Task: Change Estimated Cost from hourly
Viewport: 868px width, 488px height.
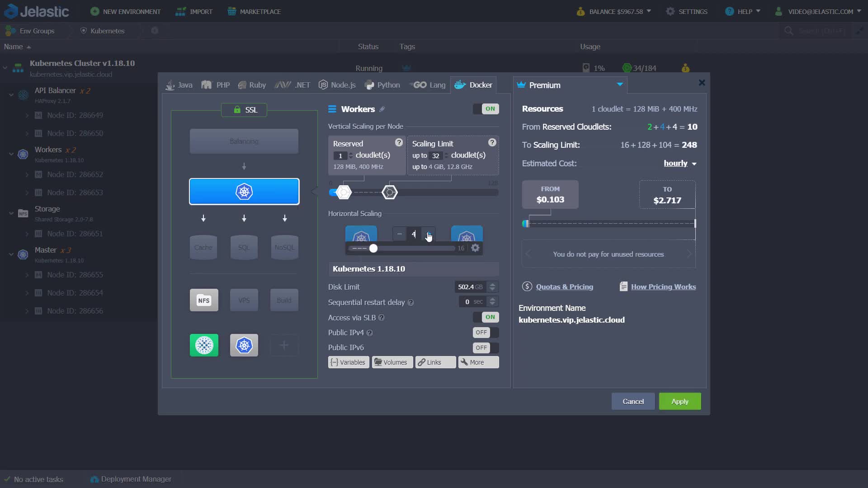Action: coord(679,163)
